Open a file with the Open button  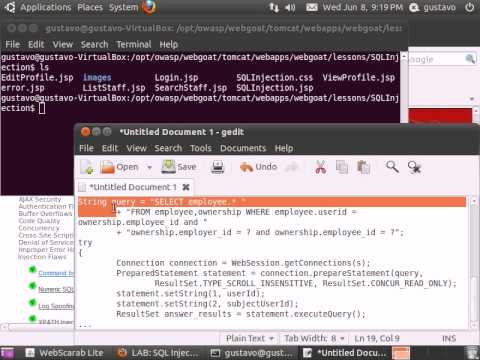point(119,167)
